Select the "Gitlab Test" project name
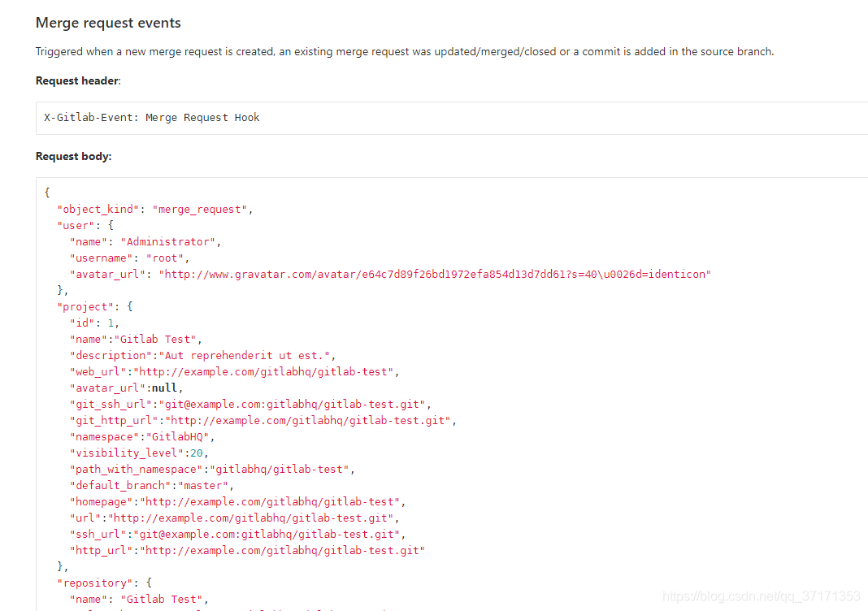This screenshot has width=868, height=611. tap(157, 339)
